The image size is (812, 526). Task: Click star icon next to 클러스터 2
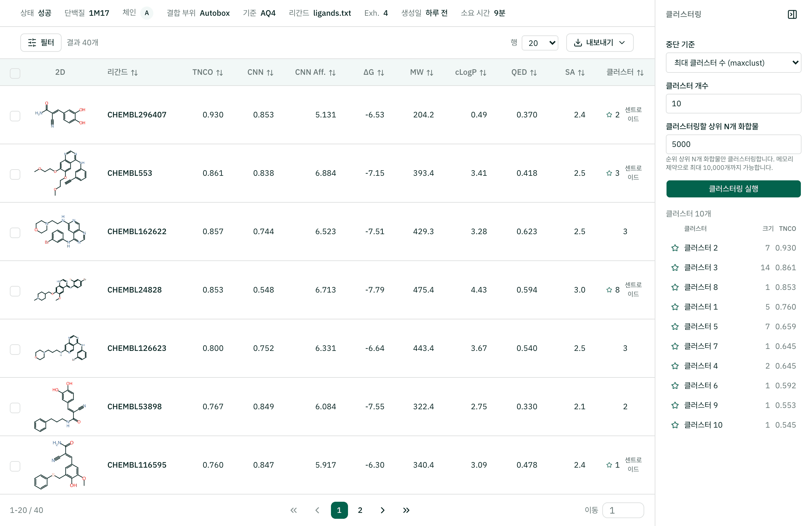(674, 248)
